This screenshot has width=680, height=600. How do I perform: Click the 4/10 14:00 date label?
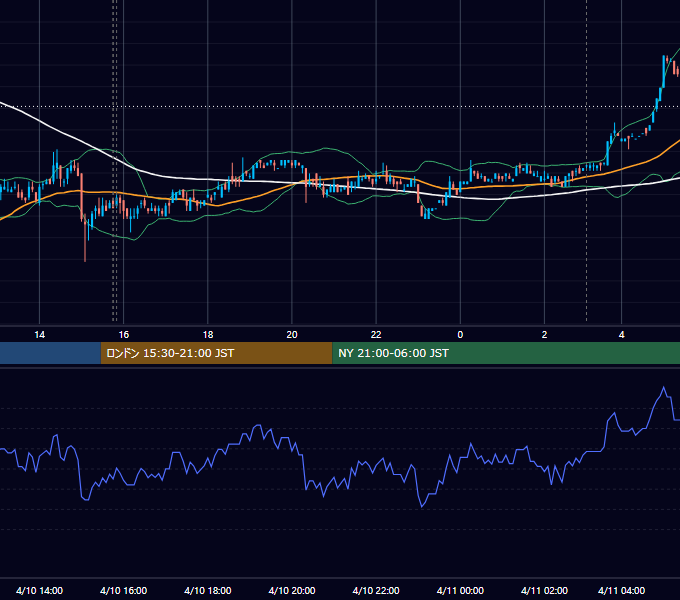[x=39, y=590]
